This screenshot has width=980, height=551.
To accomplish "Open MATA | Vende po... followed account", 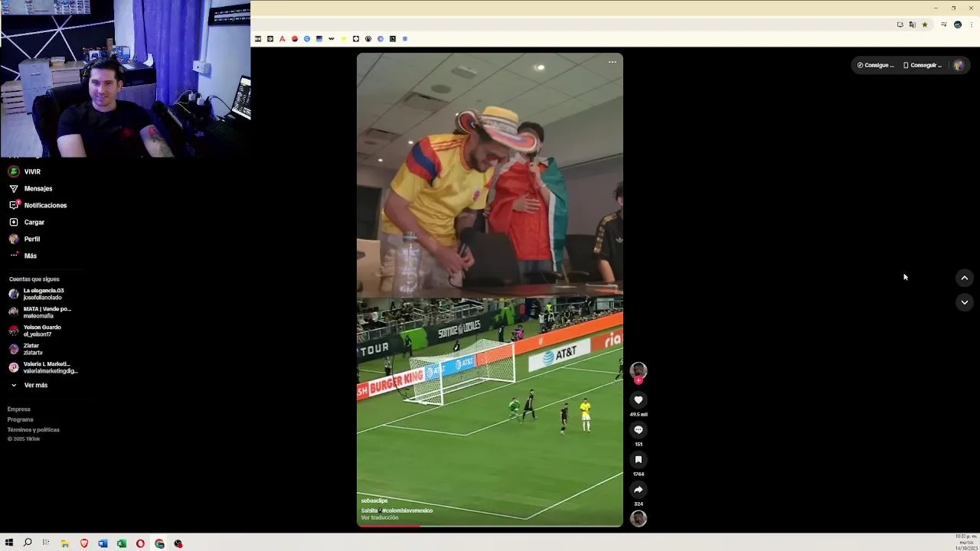I will point(40,312).
